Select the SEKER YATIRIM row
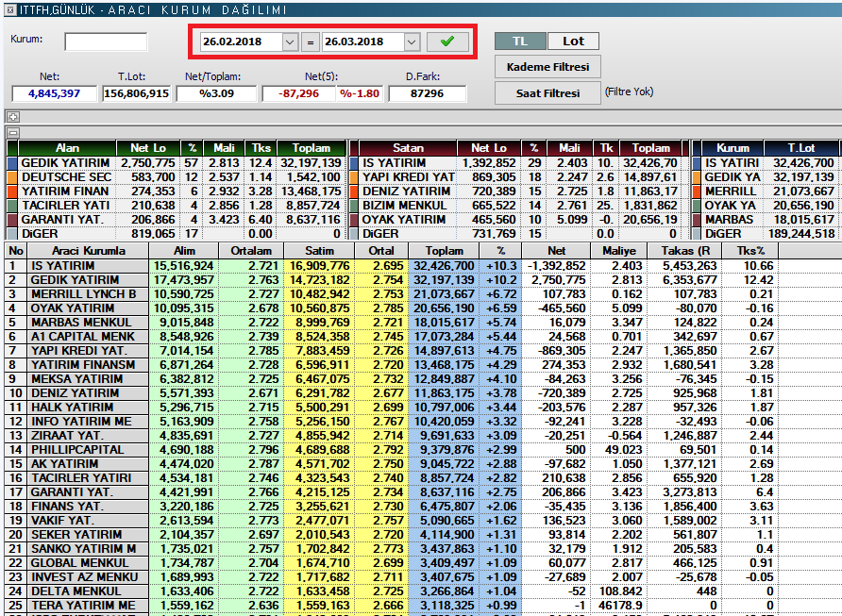The image size is (842, 616). [391, 535]
